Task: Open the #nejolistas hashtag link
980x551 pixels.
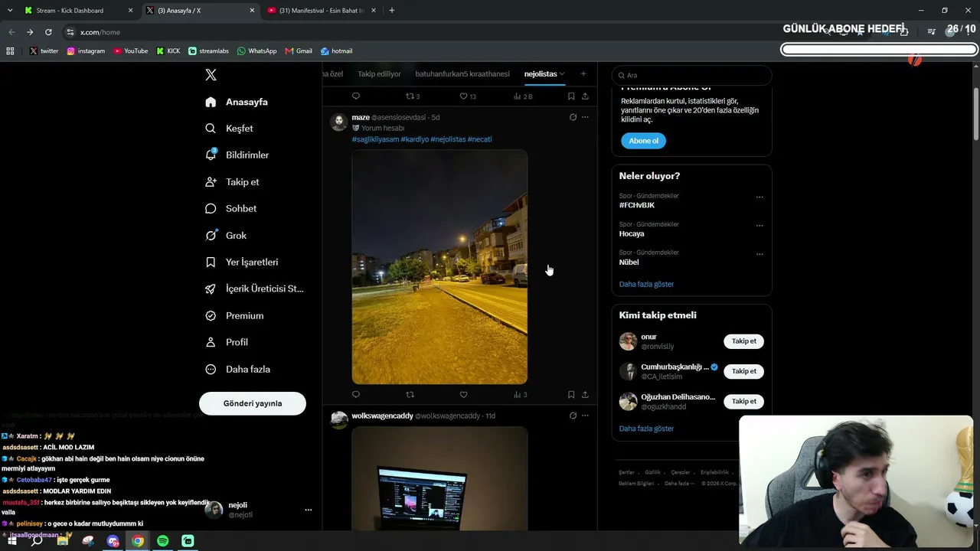Action: 448,139
